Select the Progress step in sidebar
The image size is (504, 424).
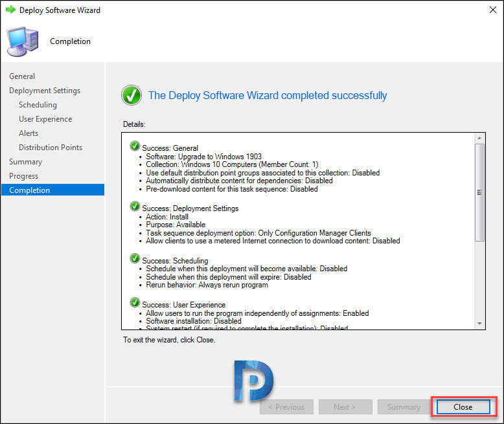pyautogui.click(x=23, y=176)
